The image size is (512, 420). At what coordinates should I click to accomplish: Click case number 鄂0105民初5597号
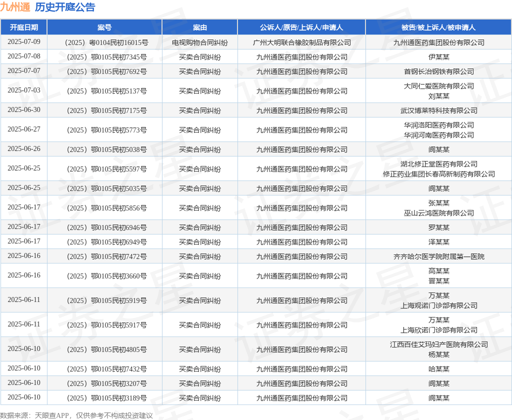coord(119,169)
